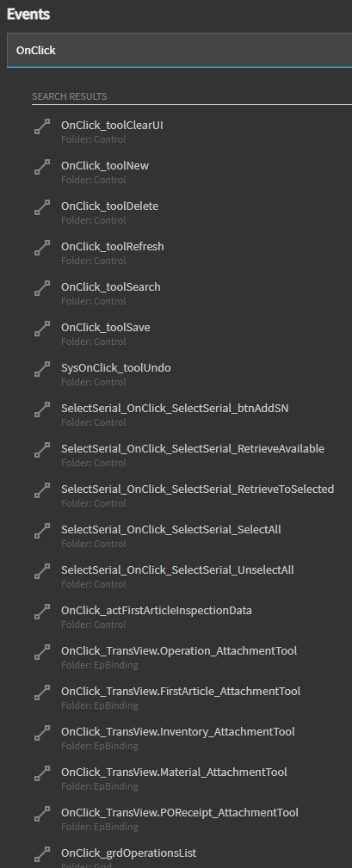Open SelectSerial_RetrieveAvailable event entry
This screenshot has width=352, height=868.
[192, 455]
